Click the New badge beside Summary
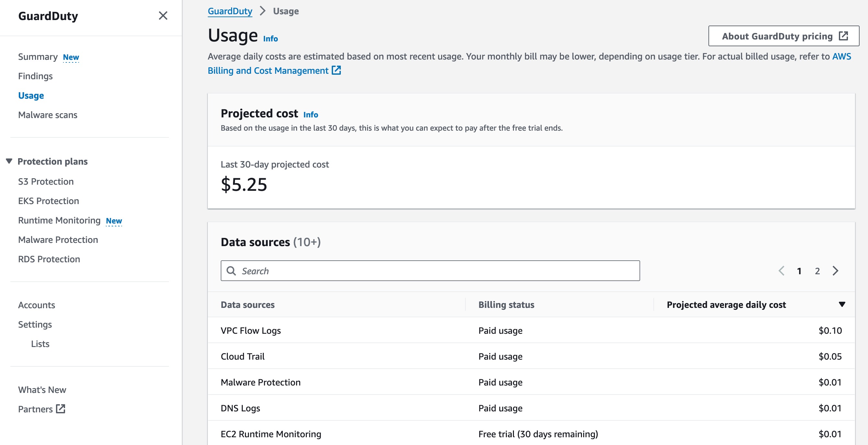Screen dimensions: 868x445 tap(71, 57)
